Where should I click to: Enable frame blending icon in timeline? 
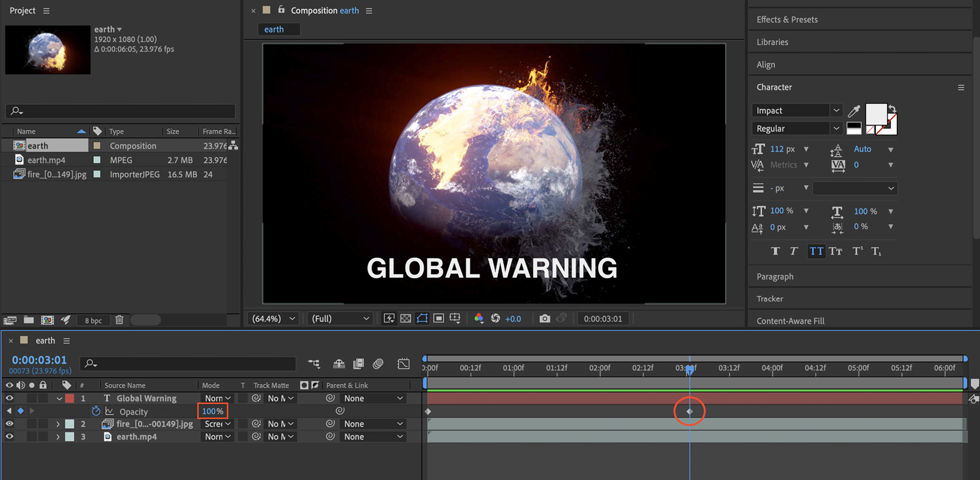coord(359,364)
